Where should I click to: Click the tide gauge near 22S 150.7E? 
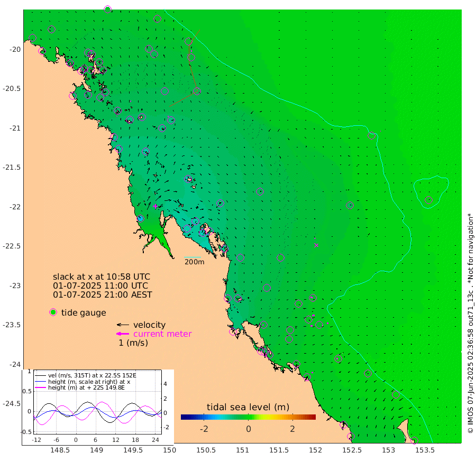coord(221,203)
